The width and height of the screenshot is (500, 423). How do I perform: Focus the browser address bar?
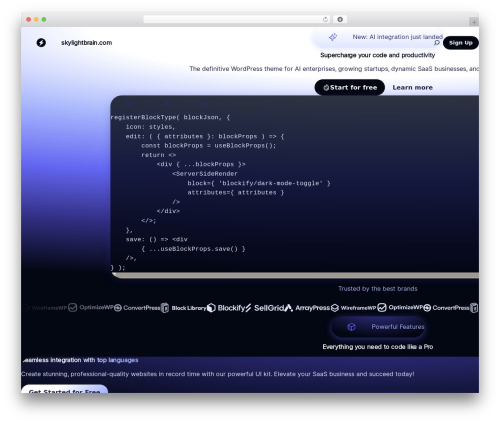[x=237, y=20]
